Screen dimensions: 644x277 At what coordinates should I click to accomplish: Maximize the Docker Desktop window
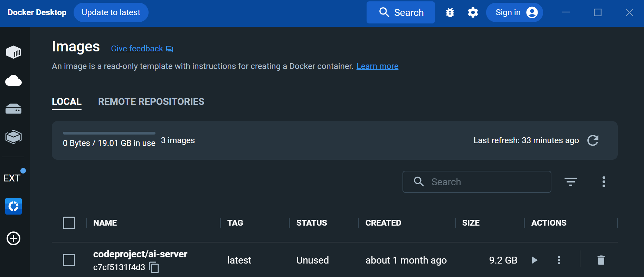click(x=598, y=12)
